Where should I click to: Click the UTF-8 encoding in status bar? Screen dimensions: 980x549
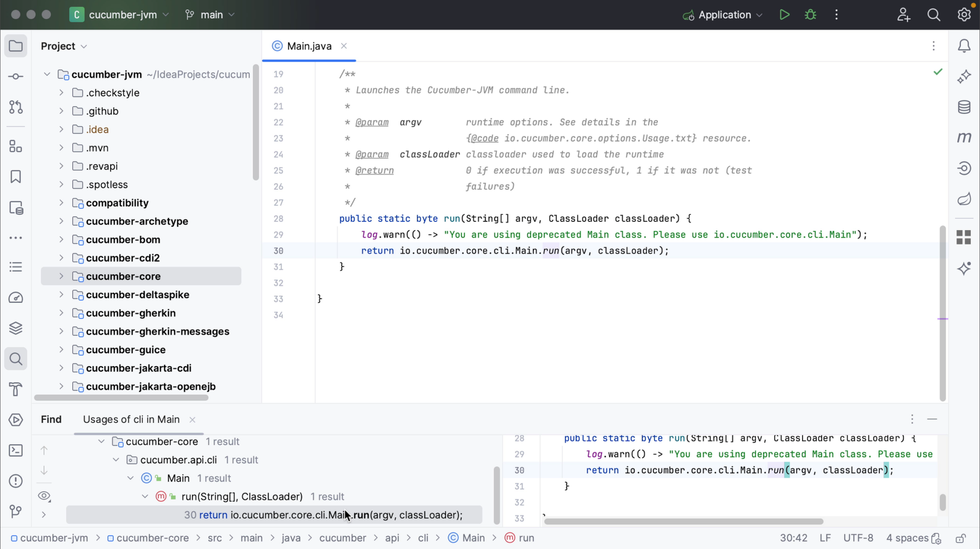pos(858,538)
